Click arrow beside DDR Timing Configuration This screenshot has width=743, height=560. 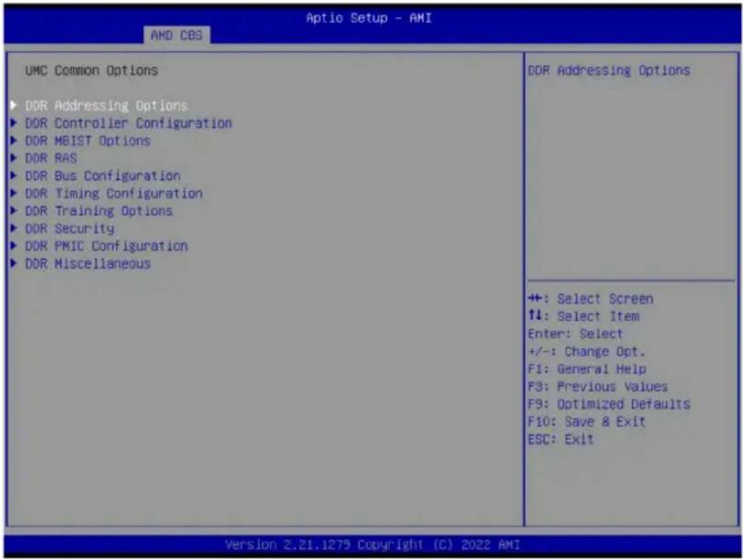point(14,193)
